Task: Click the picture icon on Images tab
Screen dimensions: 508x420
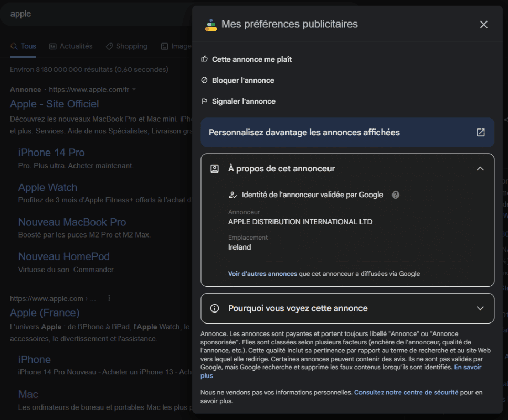Action: click(x=164, y=46)
